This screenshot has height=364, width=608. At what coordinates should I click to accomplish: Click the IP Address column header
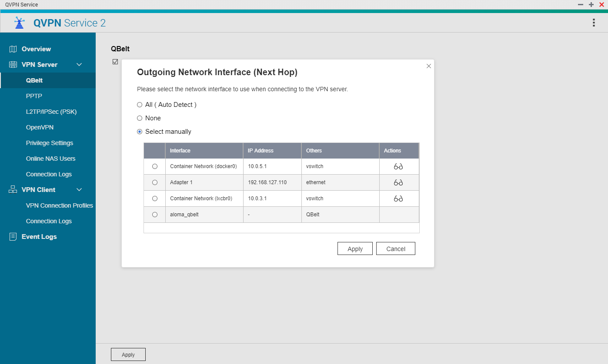click(x=261, y=151)
